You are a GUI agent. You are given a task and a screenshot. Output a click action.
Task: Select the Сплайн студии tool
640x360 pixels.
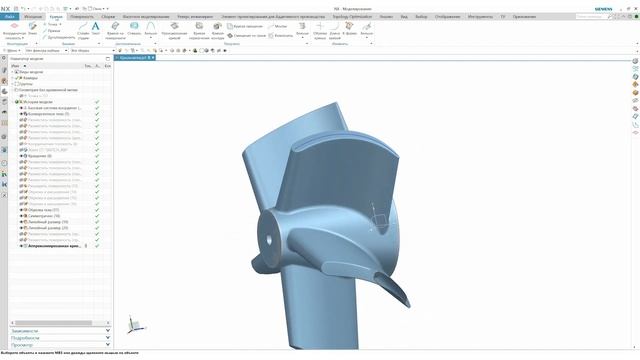[83, 31]
